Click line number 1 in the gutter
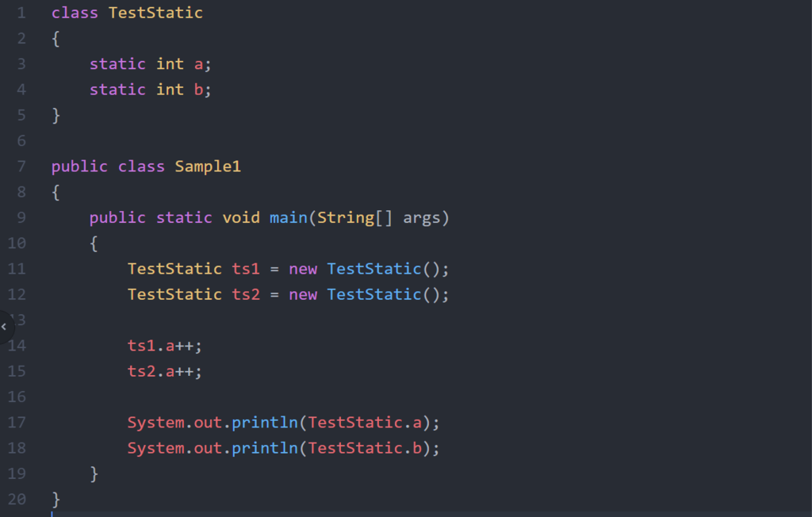This screenshot has width=812, height=517. (21, 13)
